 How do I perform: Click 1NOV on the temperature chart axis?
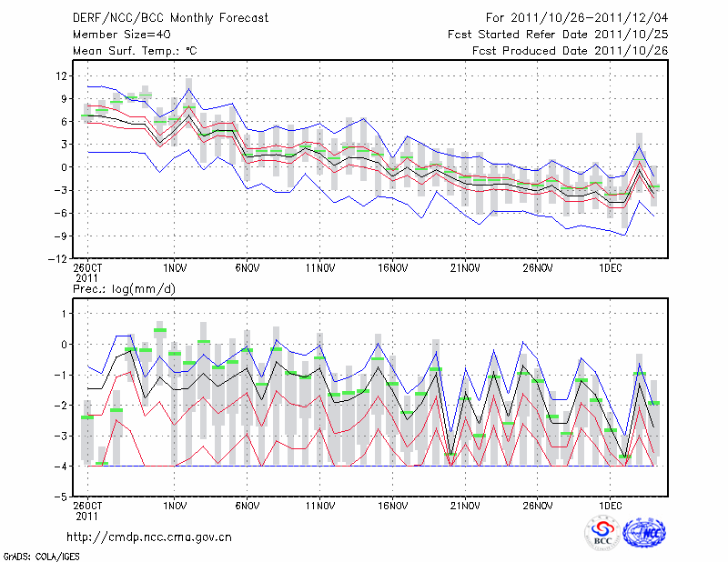pos(175,268)
